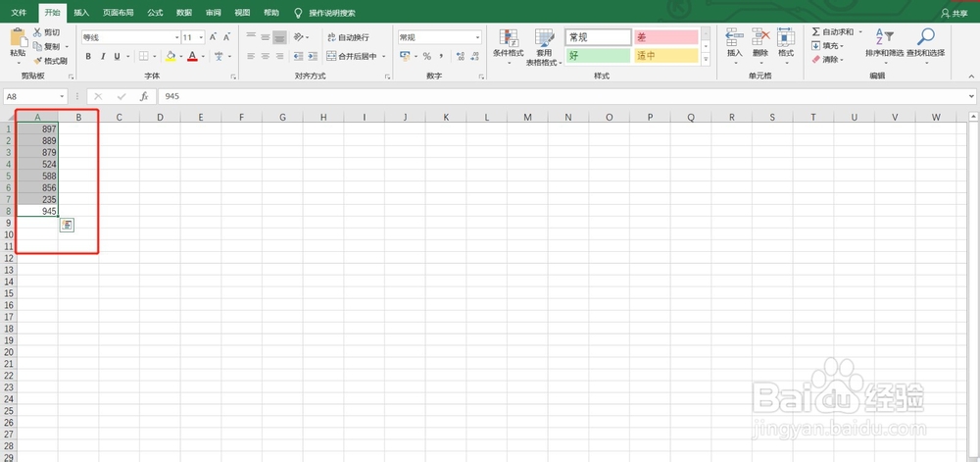Click the paste options icon below A8

click(67, 225)
